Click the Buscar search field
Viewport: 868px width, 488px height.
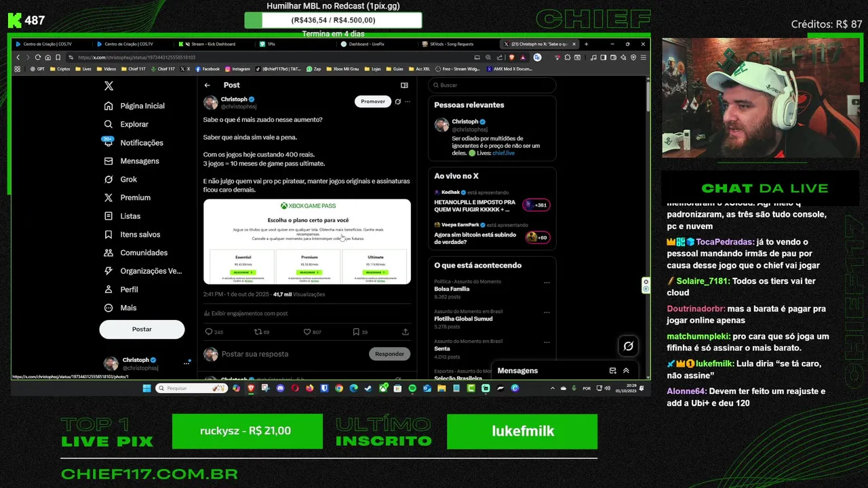pos(492,85)
